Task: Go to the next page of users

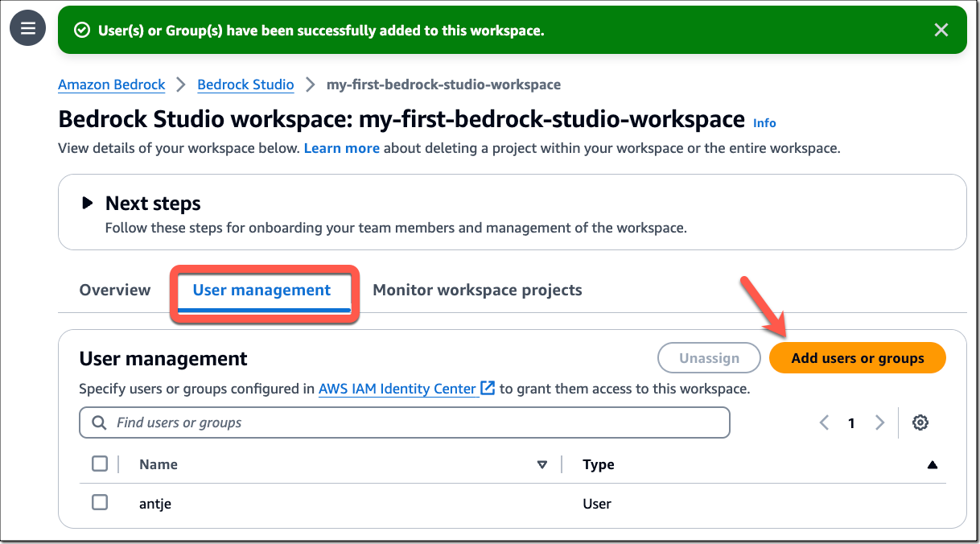Action: (879, 422)
